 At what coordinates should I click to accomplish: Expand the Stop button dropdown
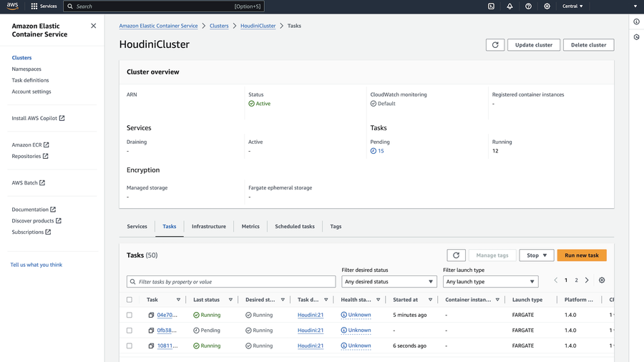(537, 255)
